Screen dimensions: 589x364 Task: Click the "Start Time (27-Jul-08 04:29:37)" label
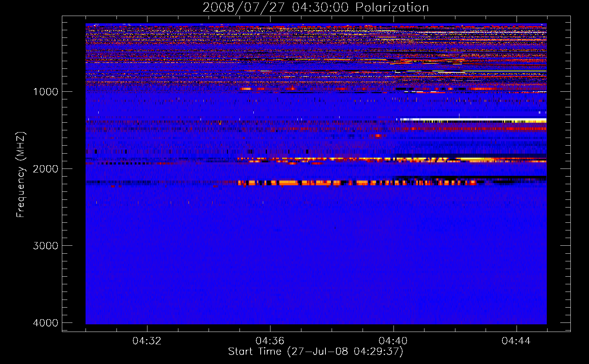click(x=316, y=352)
